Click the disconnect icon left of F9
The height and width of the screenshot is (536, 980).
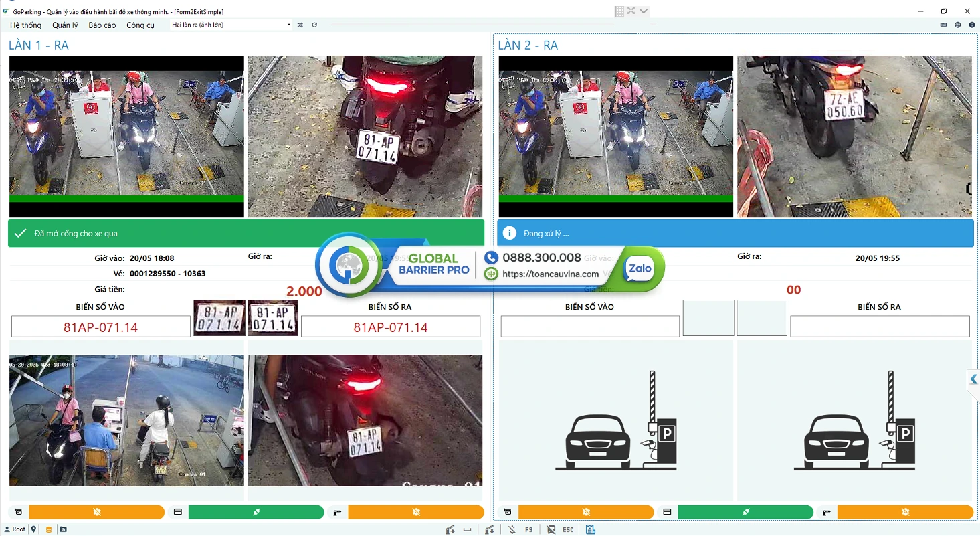point(512,529)
